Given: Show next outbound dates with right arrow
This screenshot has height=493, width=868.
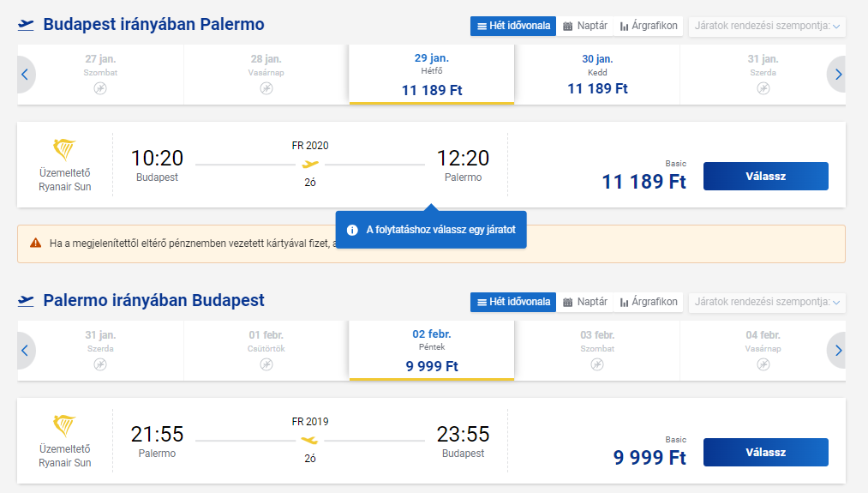Looking at the screenshot, I should tap(837, 75).
